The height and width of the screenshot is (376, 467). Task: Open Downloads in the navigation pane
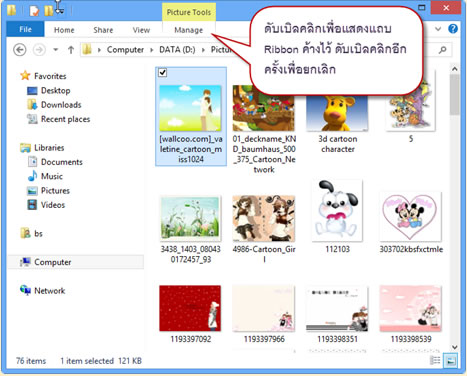61,105
